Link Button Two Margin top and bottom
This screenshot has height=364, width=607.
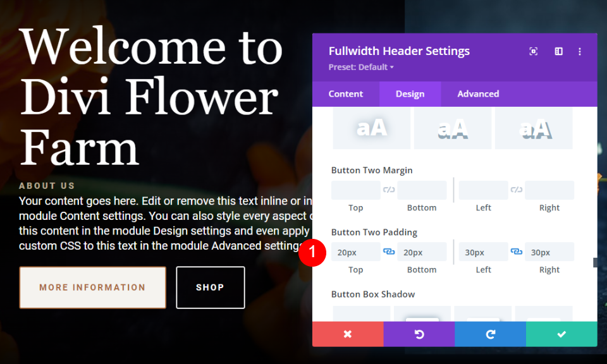pyautogui.click(x=389, y=190)
